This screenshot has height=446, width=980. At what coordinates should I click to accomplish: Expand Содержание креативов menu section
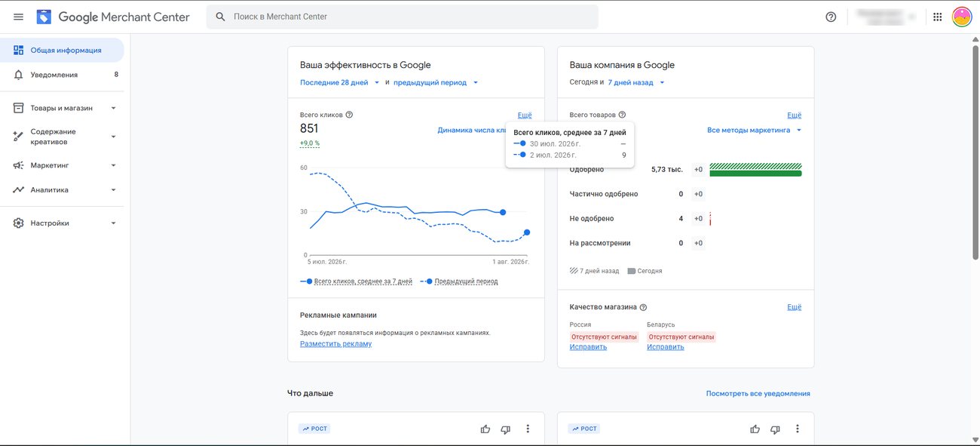(113, 137)
